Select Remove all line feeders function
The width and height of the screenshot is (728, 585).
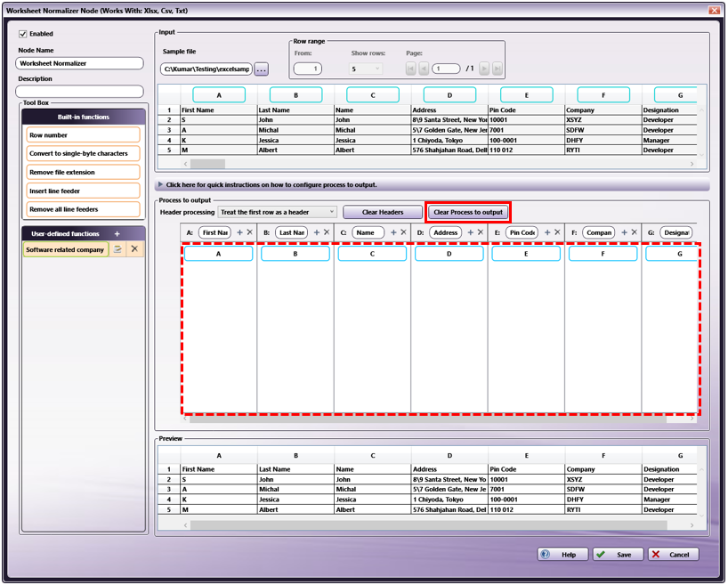[83, 209]
